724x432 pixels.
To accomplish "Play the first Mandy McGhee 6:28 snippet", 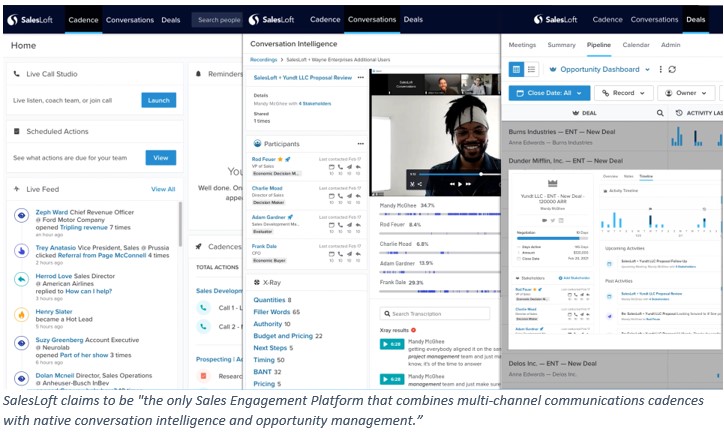I will [x=392, y=344].
